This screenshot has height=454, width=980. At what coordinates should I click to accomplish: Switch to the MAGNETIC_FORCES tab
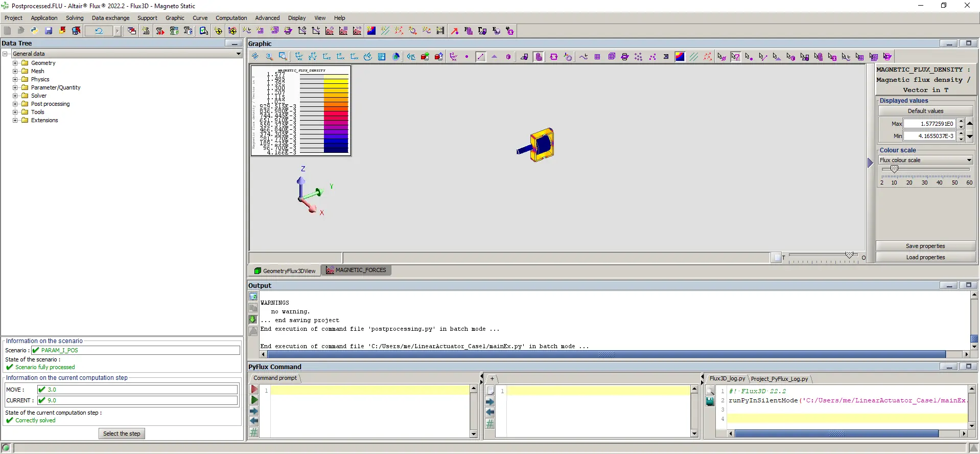[357, 270]
